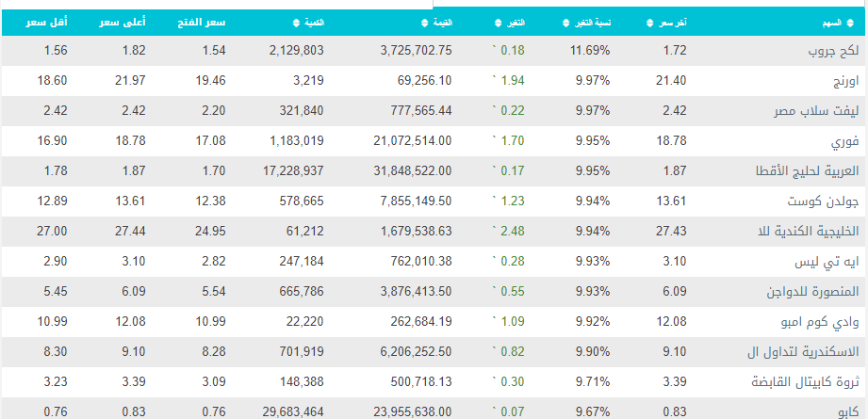Open the لكح جروب stock row

click(x=434, y=51)
